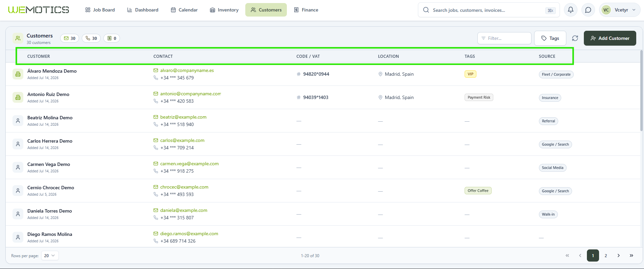This screenshot has height=269, width=644.
Task: Click company icon for Antonio Ruiz Demo
Action: click(x=18, y=97)
